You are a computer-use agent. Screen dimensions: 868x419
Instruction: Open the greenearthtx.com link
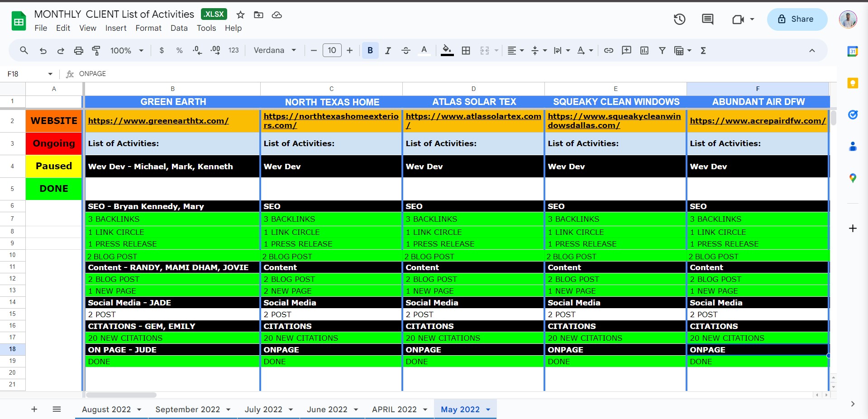[x=158, y=121]
